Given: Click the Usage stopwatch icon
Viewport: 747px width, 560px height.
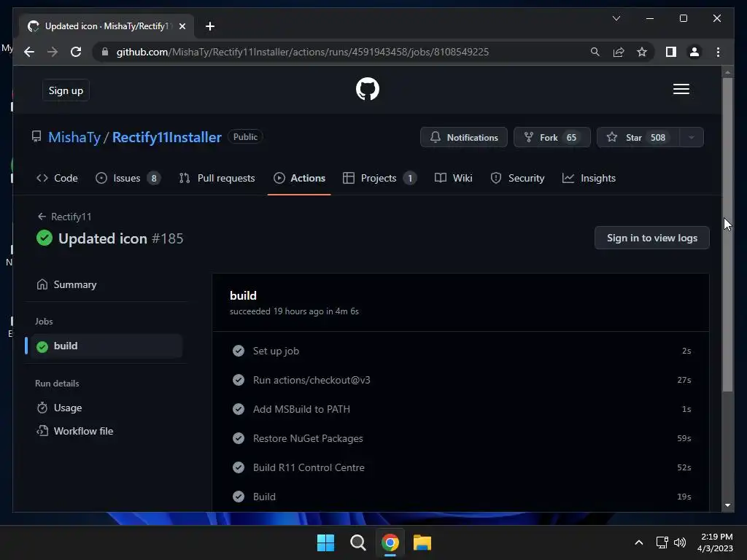Looking at the screenshot, I should pos(42,408).
